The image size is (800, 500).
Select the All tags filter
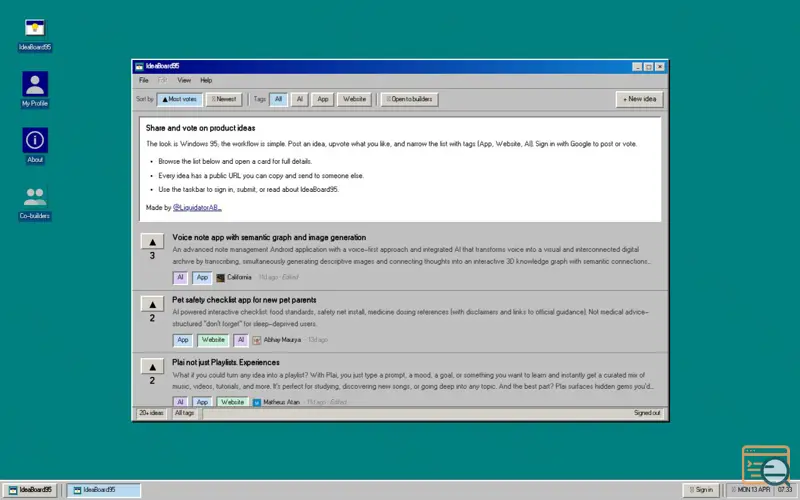coord(278,99)
